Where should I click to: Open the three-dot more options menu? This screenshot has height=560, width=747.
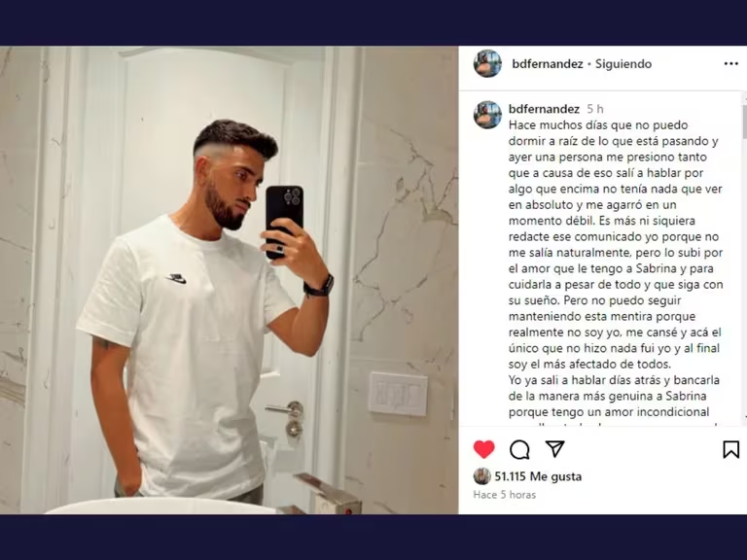point(730,64)
